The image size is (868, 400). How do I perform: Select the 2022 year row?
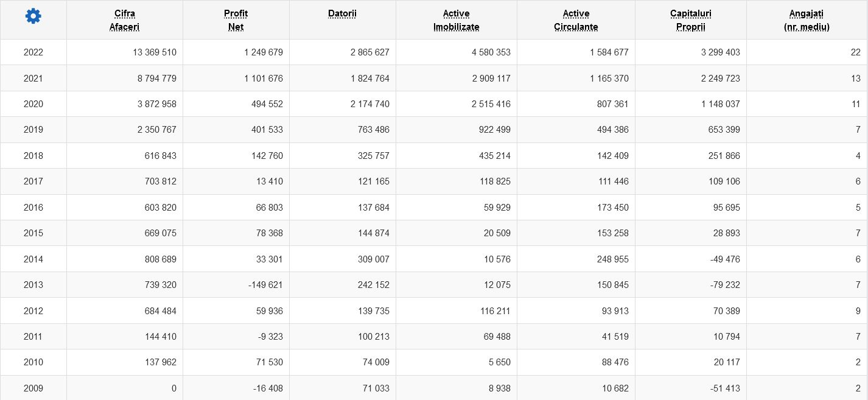[x=33, y=52]
